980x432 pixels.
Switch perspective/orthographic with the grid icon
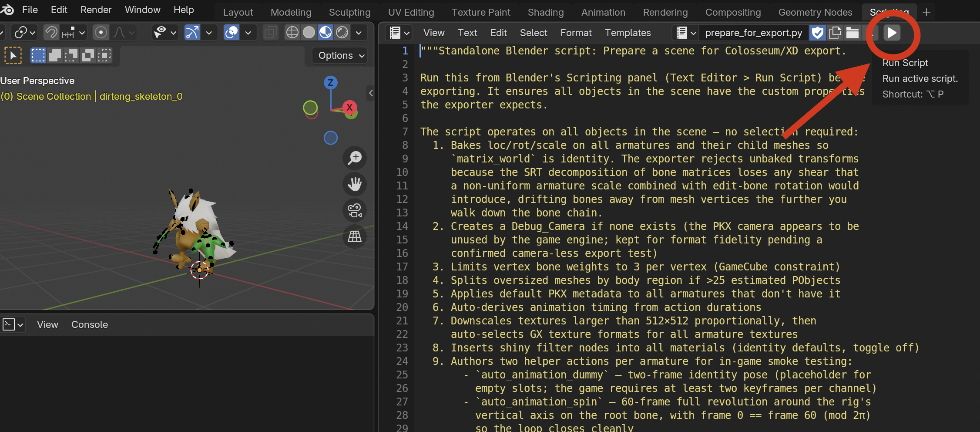pos(355,236)
